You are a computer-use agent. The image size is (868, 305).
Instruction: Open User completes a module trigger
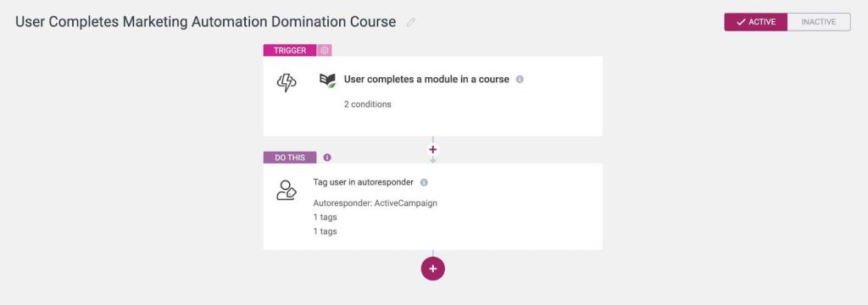(426, 79)
